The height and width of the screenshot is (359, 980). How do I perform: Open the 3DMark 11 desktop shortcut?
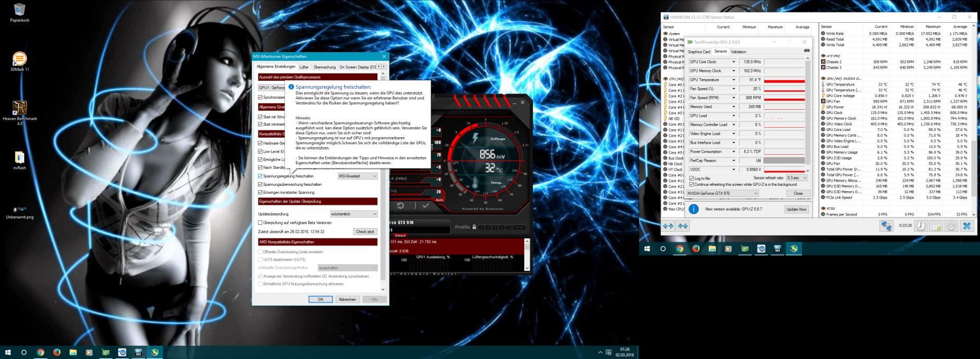click(20, 61)
